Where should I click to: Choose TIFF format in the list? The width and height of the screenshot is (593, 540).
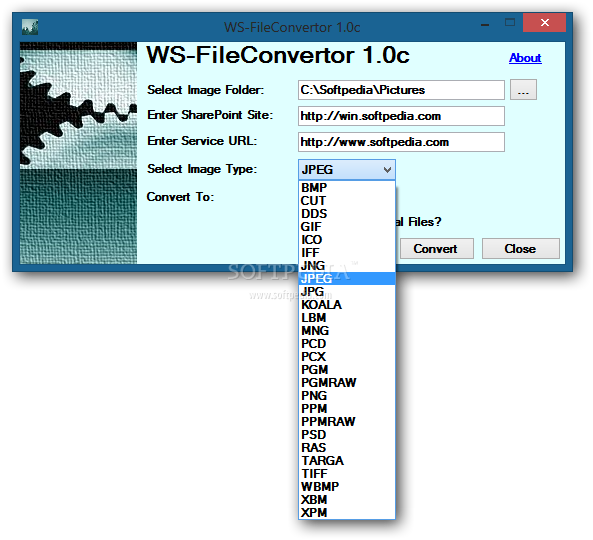[x=347, y=473]
